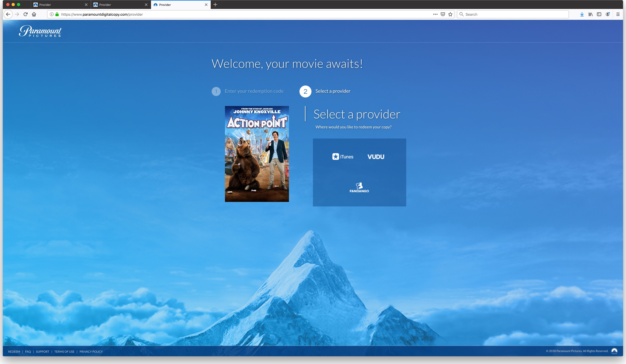Screen dimensions: 626x364
Task: Click step 1 circle for redemption code
Action: point(216,91)
